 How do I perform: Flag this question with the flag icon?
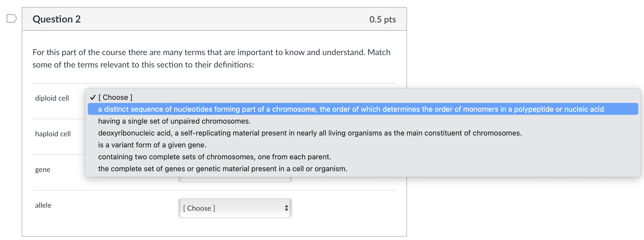coord(12,19)
